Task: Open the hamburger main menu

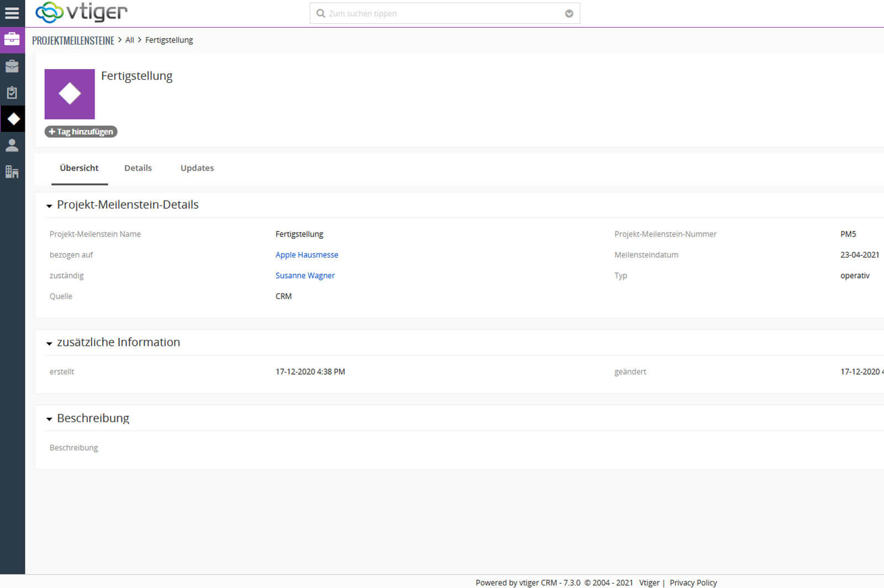Action: click(12, 13)
